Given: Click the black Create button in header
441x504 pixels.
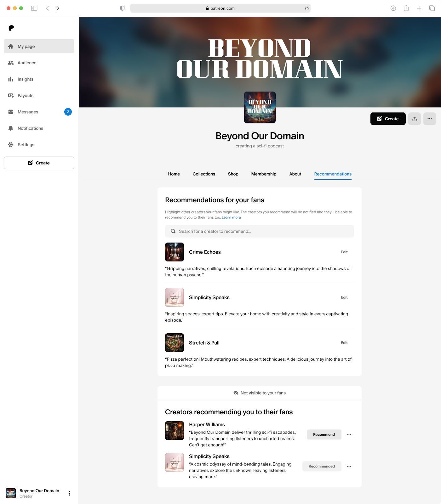Looking at the screenshot, I should coord(388,119).
